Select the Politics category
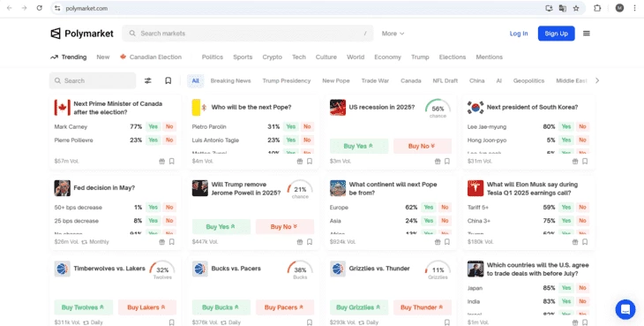Screen dimensions: 644x326 [x=213, y=57]
